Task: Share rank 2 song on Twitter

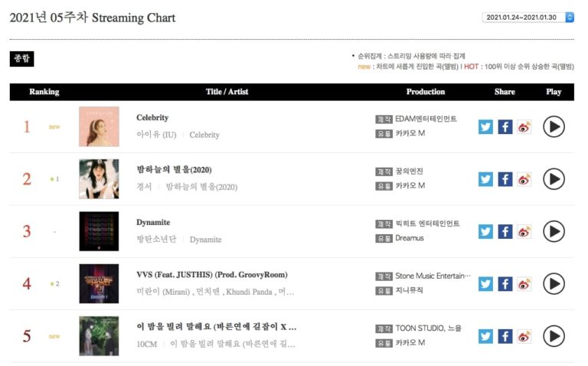Action: 485,179
